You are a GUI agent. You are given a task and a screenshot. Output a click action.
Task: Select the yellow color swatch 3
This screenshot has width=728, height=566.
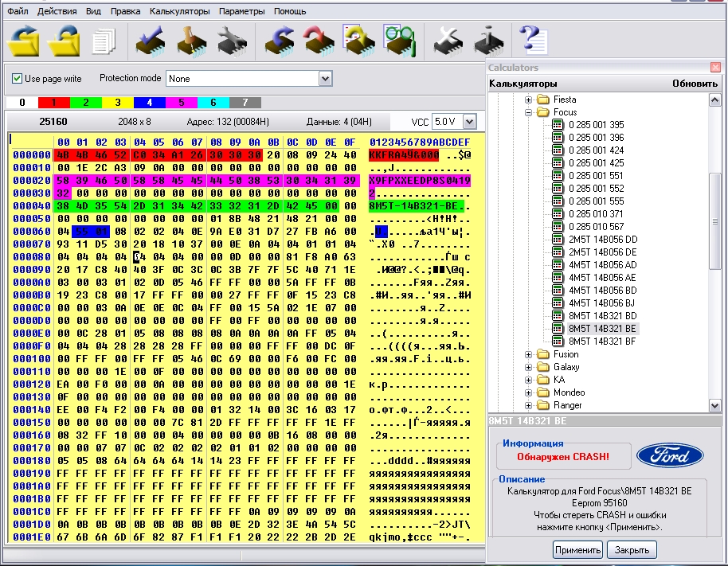pyautogui.click(x=117, y=103)
